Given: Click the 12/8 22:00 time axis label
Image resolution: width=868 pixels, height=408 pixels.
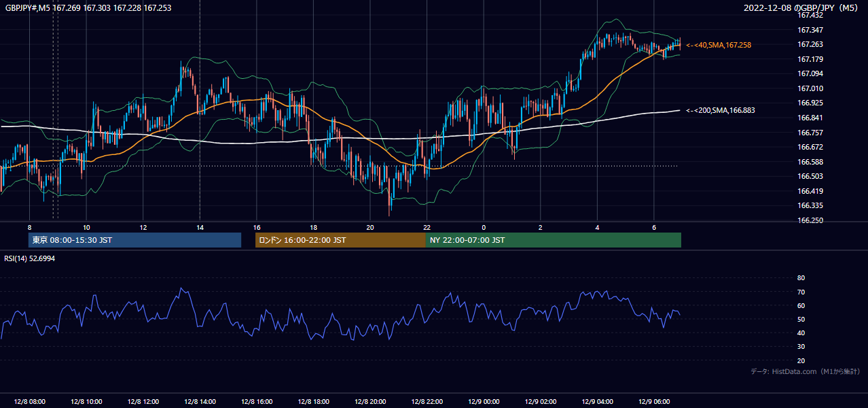Looking at the screenshot, I should point(427,402).
